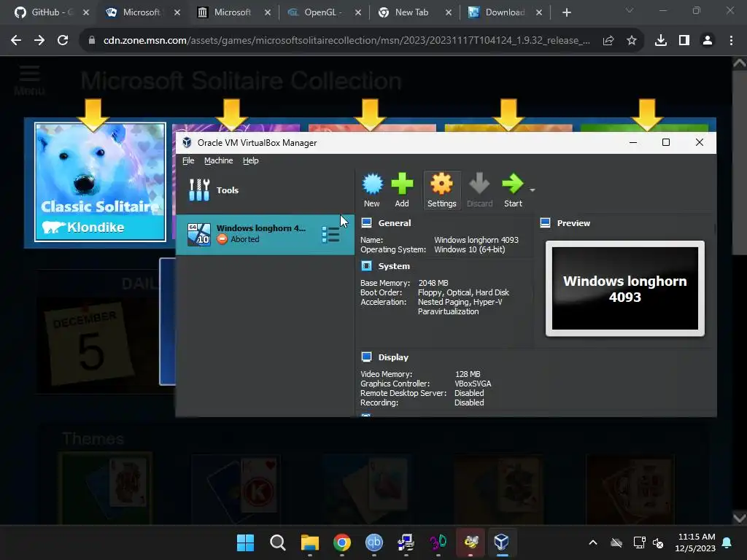Viewport: 747px width, 560px height.
Task: Open the Solitaire Menu hamburger button
Action: [x=29, y=80]
